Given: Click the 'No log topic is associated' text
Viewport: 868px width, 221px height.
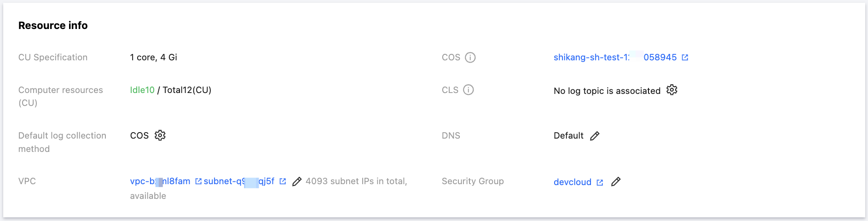Looking at the screenshot, I should (607, 91).
